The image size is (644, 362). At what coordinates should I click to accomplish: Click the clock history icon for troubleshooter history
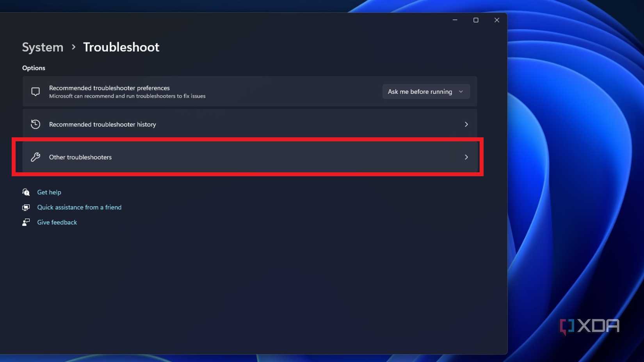36,124
